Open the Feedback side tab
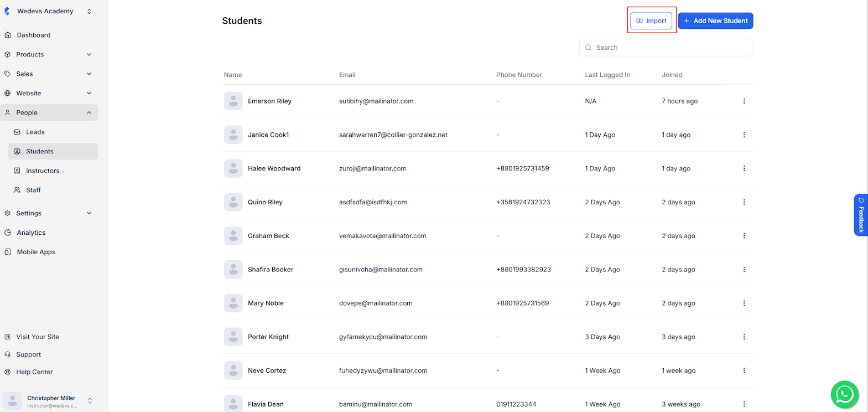The image size is (868, 412). coord(861,215)
